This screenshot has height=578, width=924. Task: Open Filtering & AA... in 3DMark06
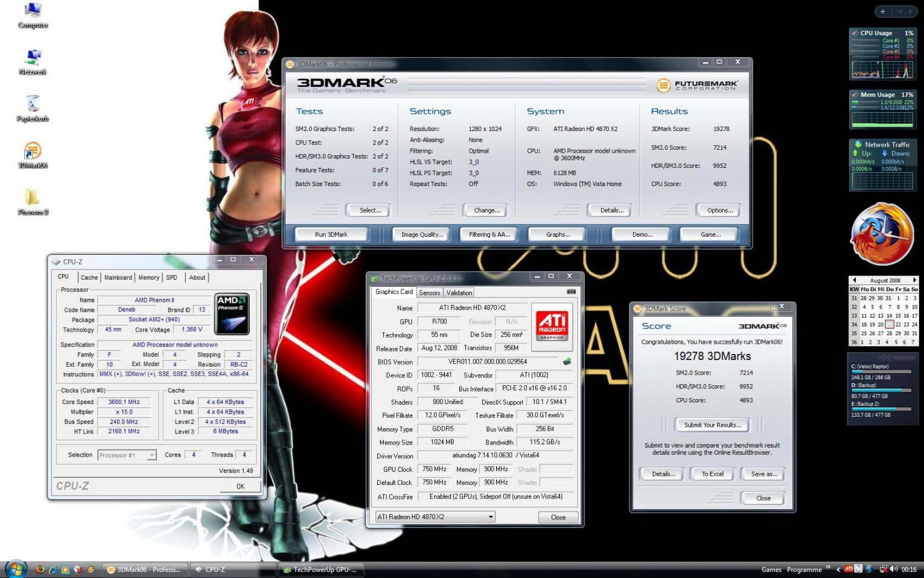(x=489, y=234)
